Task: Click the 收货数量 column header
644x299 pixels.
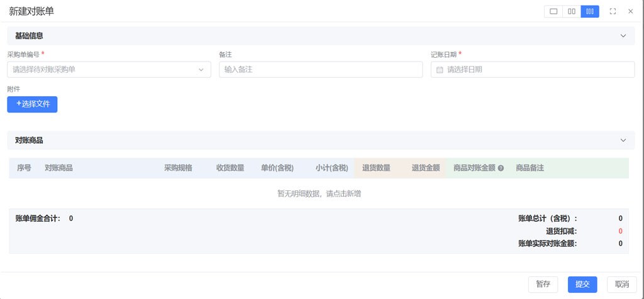Action: click(230, 168)
